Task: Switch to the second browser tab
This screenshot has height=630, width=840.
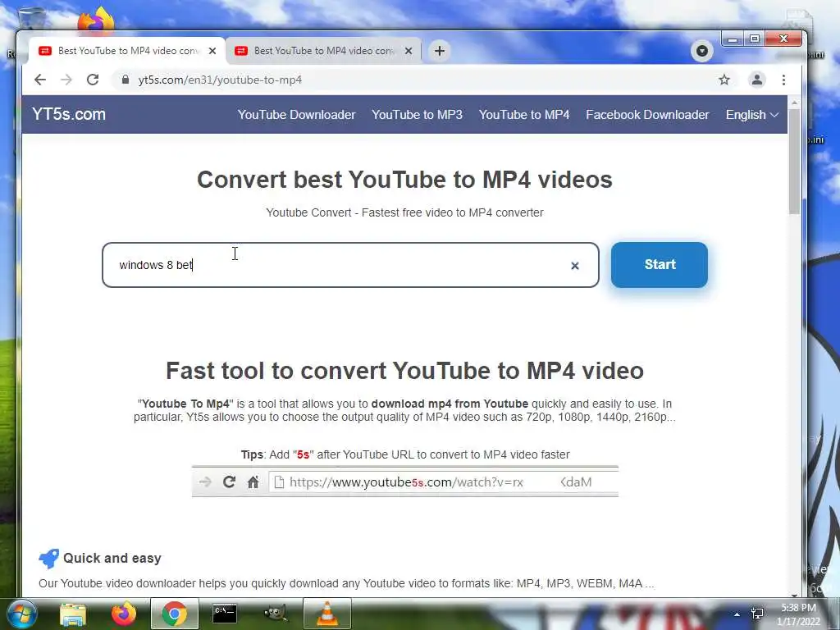Action: point(323,51)
